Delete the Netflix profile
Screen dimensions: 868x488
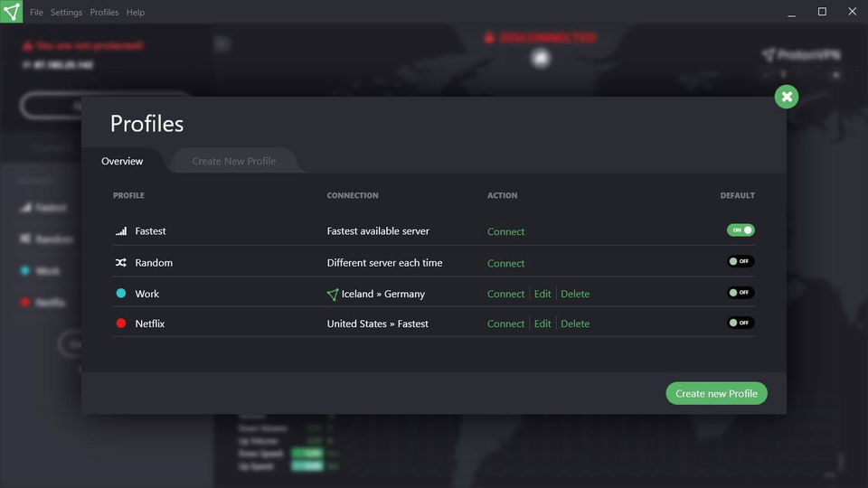575,324
